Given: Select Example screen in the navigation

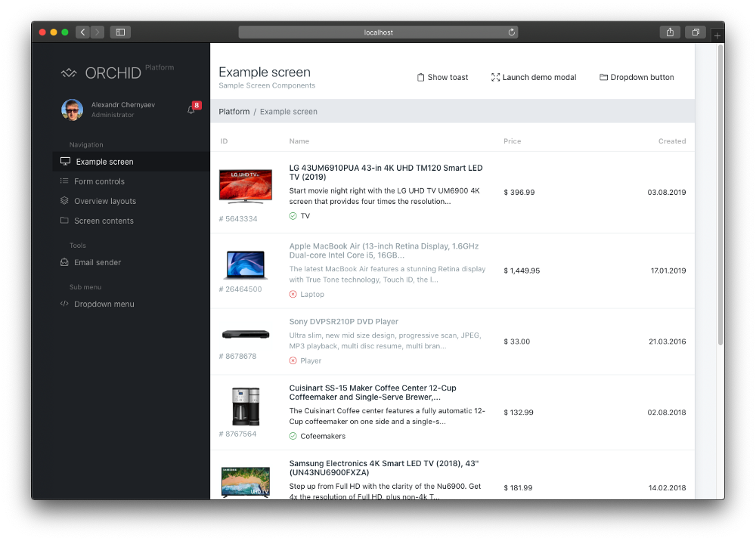Looking at the screenshot, I should pyautogui.click(x=131, y=162).
